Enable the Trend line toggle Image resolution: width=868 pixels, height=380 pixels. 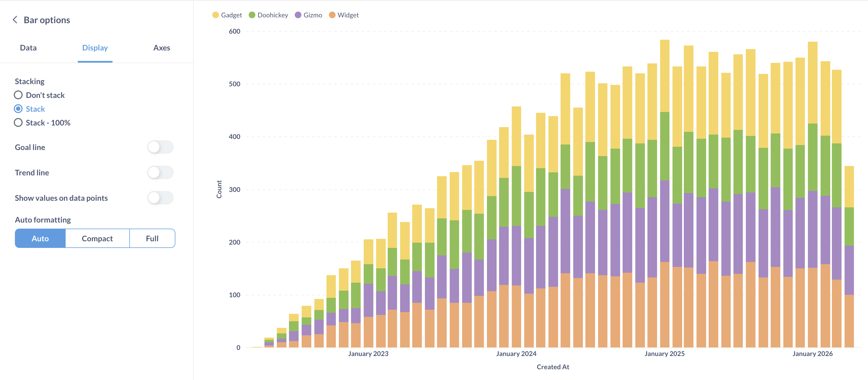[160, 172]
